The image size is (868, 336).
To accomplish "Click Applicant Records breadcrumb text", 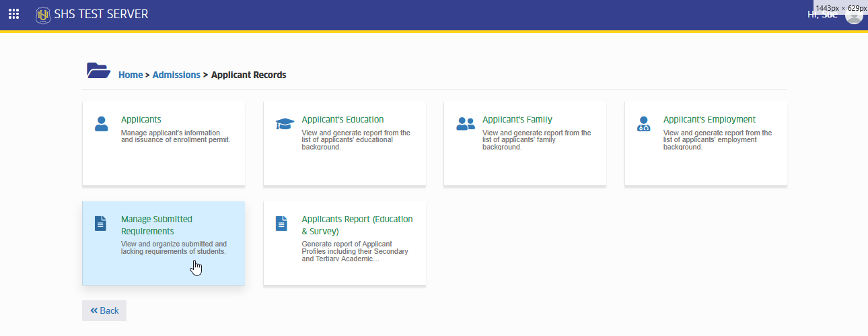I will coord(249,75).
